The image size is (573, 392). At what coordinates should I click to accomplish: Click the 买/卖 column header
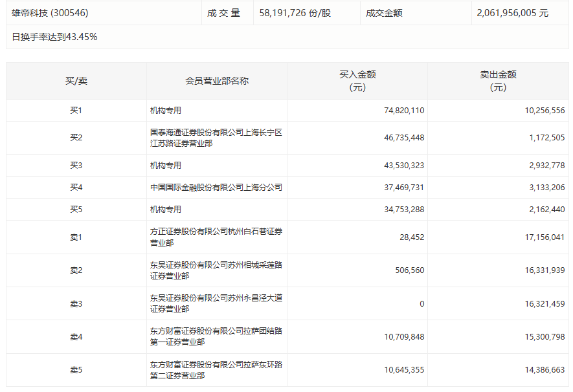[x=76, y=81]
